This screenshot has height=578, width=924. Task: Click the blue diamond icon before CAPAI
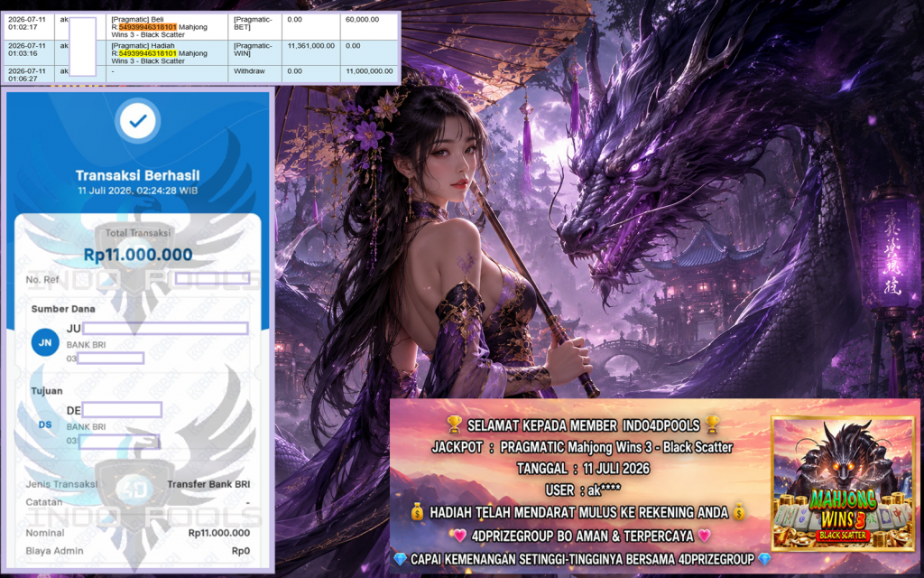coord(400,558)
